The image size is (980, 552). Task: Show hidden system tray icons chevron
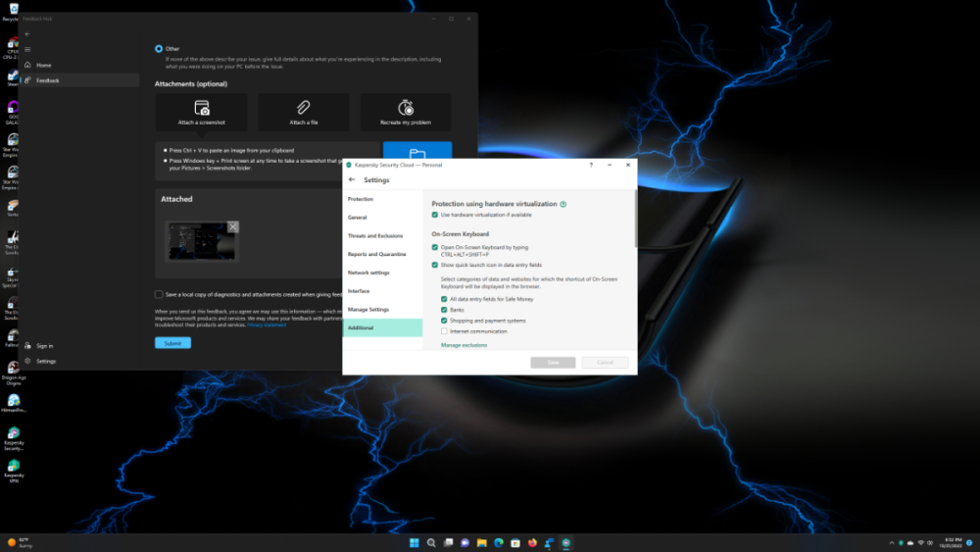point(892,542)
